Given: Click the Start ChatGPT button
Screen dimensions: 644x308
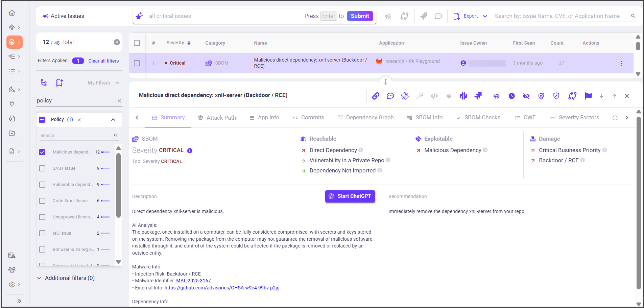Looking at the screenshot, I should [350, 196].
